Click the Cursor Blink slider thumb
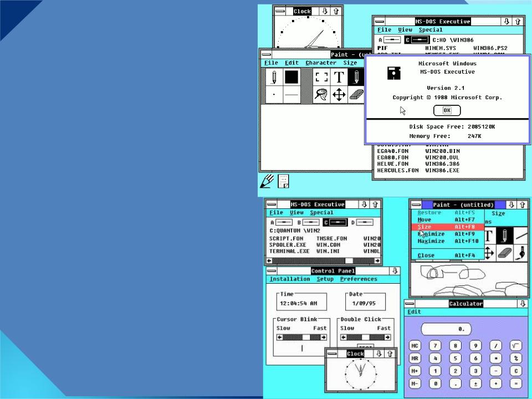 click(x=306, y=337)
